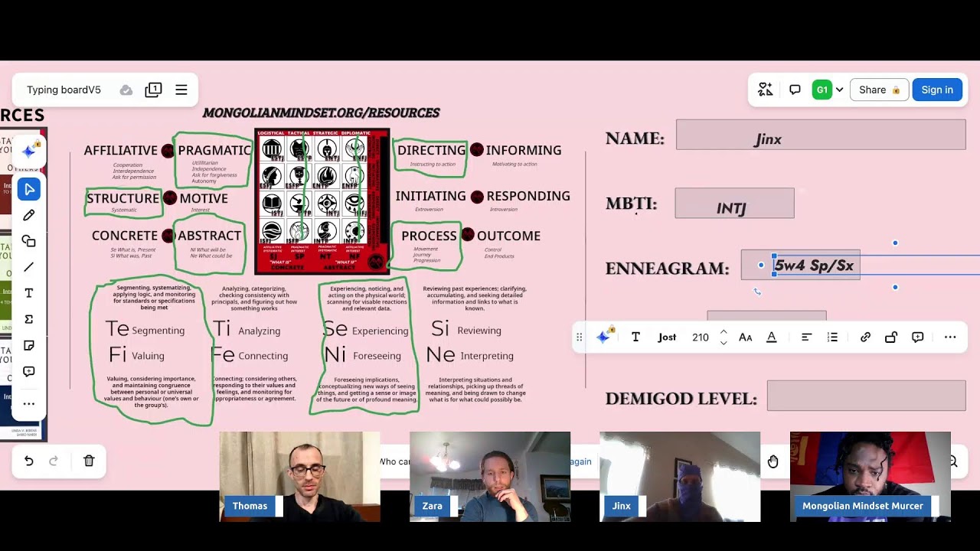Click the Sign in button
980x551 pixels.
pos(937,90)
